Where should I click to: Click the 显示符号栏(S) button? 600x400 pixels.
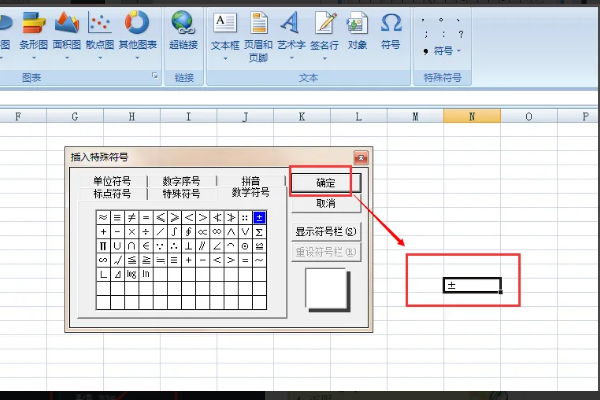[326, 232]
